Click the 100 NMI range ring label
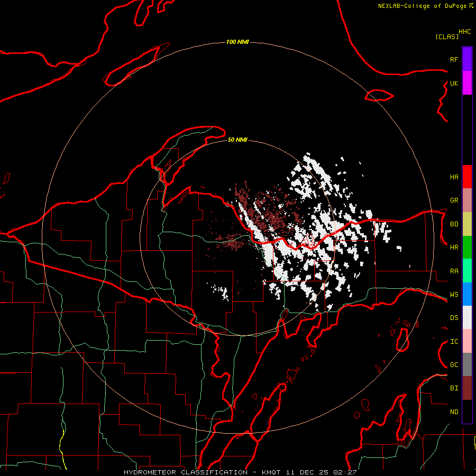The width and height of the screenshot is (476, 476). [237, 42]
